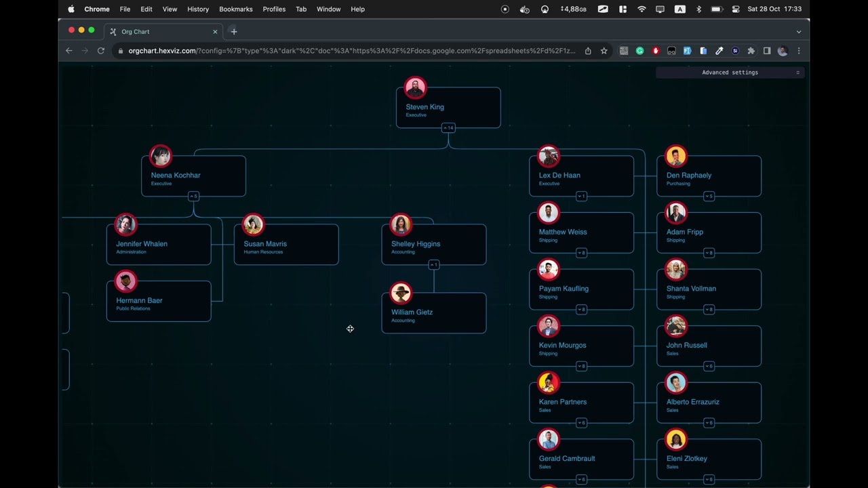
Task: Collapse Neena Kochhar's 5 reports toggle
Action: coord(193,196)
